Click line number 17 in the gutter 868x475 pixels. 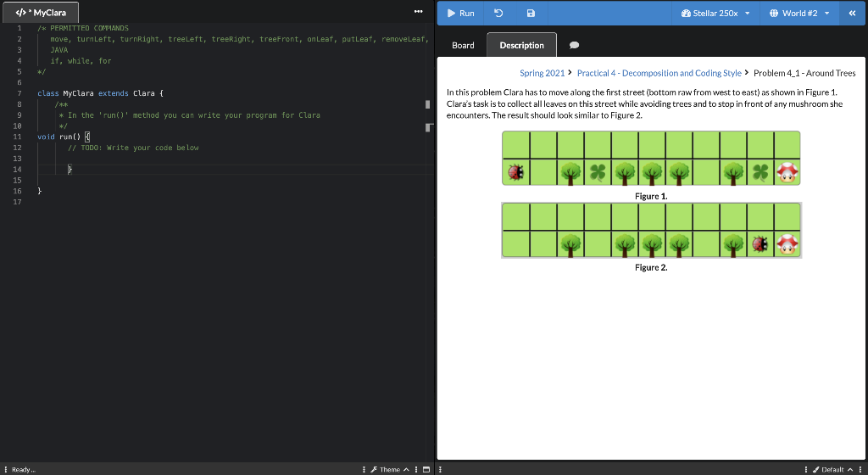[17, 202]
